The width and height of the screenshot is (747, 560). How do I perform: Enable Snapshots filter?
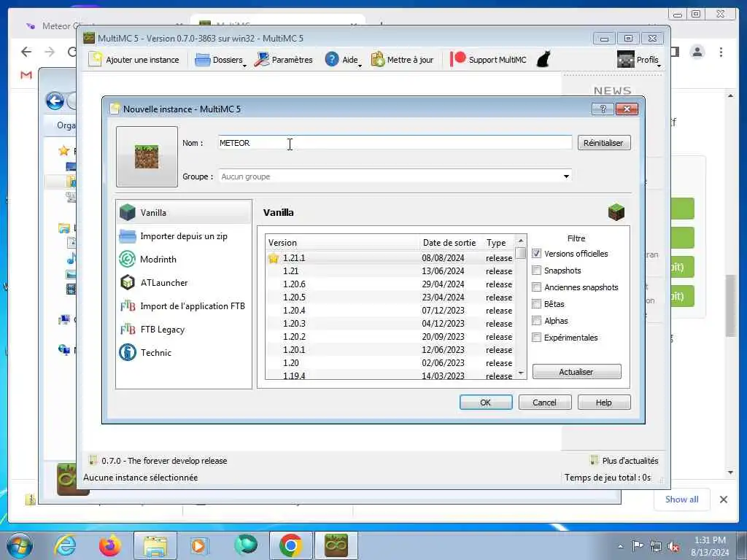point(536,270)
